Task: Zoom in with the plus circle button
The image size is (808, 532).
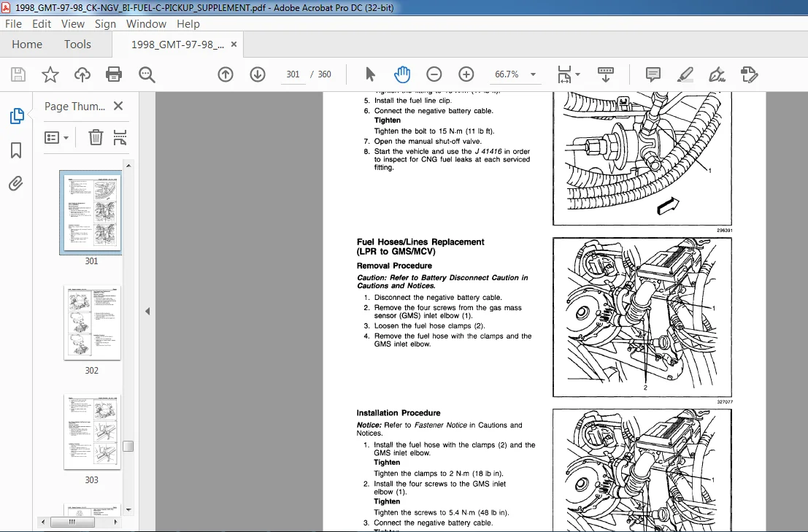Action: click(x=466, y=74)
